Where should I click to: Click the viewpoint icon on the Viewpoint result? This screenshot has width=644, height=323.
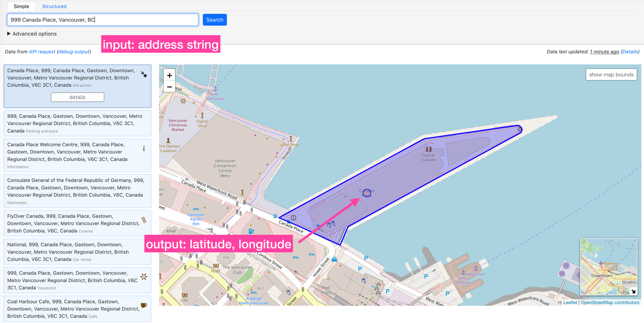point(144,276)
